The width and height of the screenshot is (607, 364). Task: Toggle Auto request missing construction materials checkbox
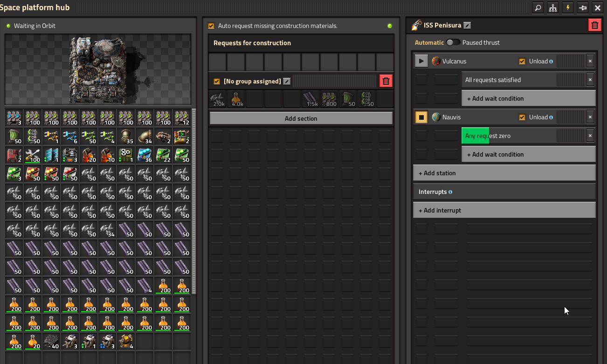[x=211, y=26]
